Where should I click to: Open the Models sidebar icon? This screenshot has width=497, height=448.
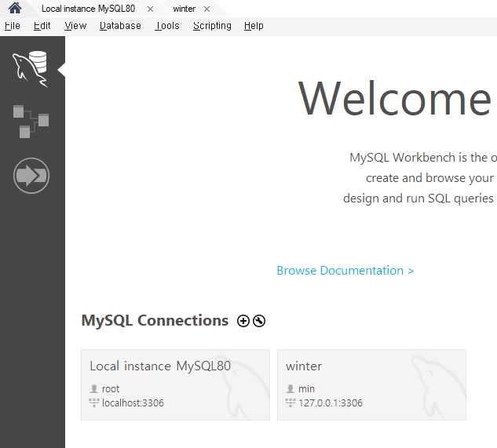[x=31, y=122]
